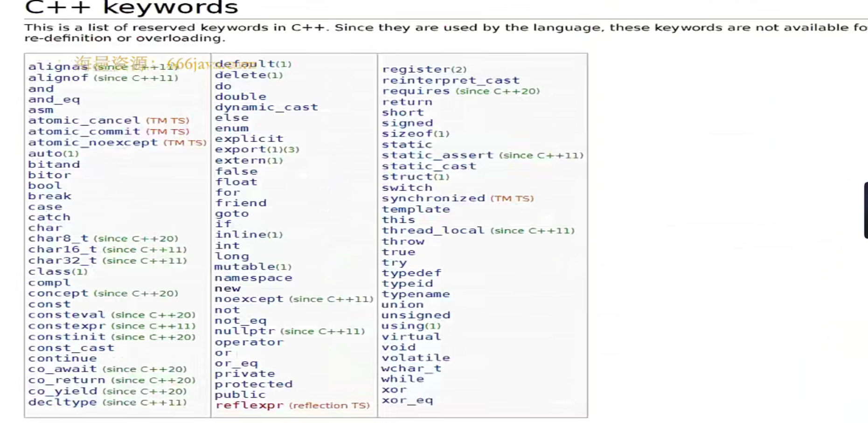Select the bool keyword link

[45, 186]
